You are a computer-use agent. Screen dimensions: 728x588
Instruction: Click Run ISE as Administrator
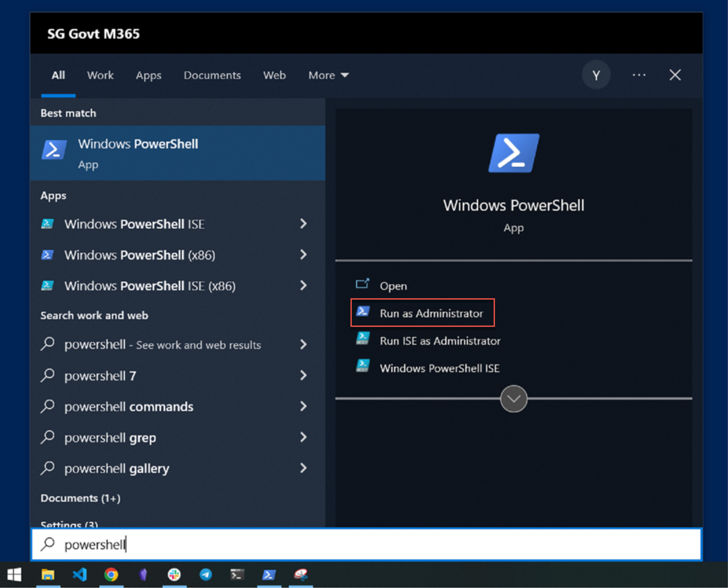tap(440, 341)
